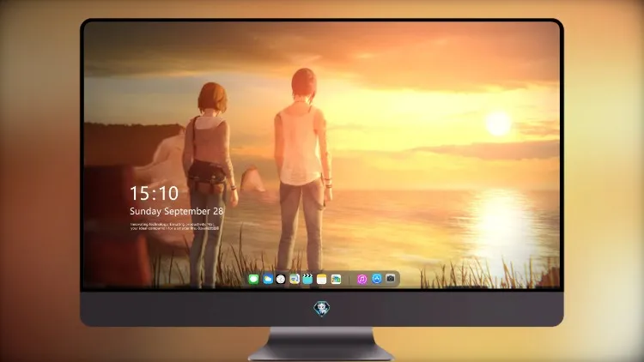The height and width of the screenshot is (362, 644).
Task: Click the 15:10 clock widget
Action: pos(154,193)
